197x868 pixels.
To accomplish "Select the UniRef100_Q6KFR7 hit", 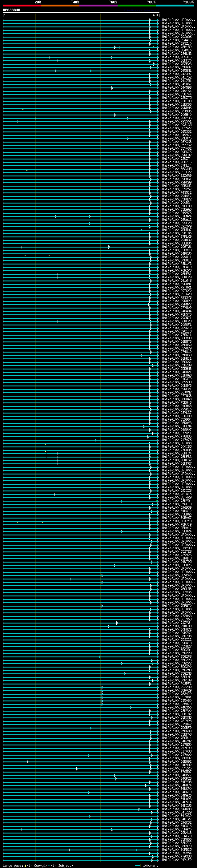I will tap(177, 463).
